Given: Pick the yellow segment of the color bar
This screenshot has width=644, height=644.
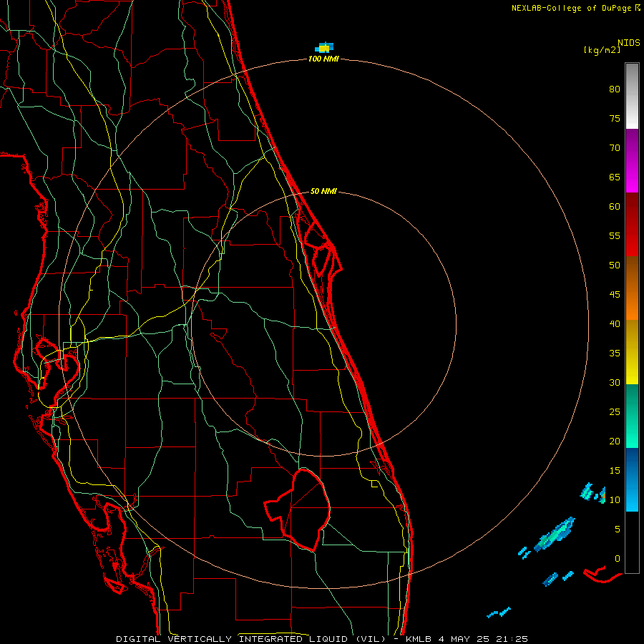Looking at the screenshot, I should [x=632, y=352].
